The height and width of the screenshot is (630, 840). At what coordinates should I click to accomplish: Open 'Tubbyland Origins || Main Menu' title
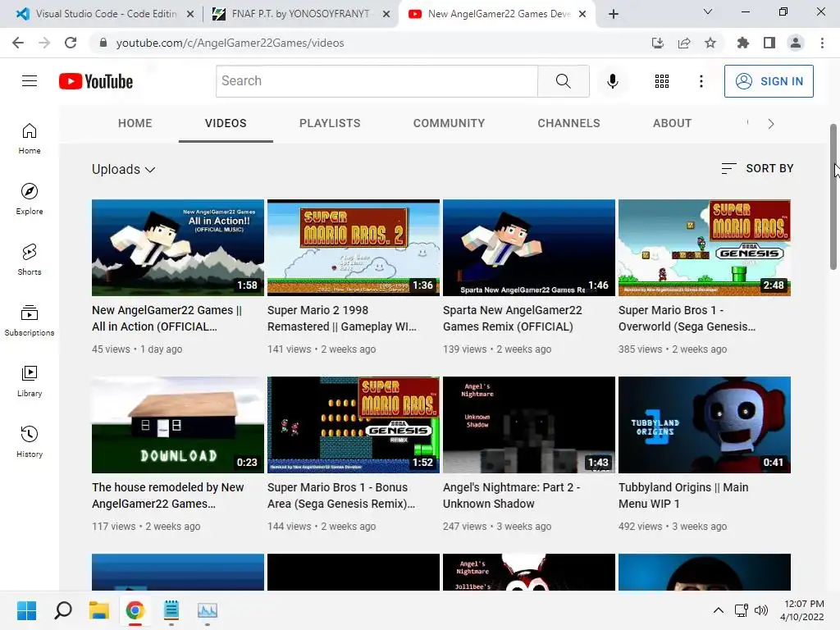[683, 495]
